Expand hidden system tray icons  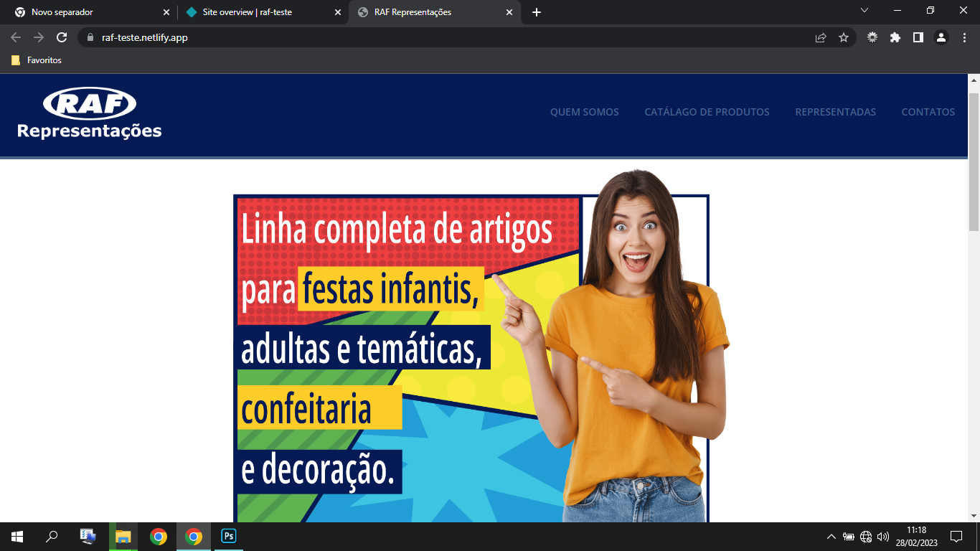[x=830, y=535]
